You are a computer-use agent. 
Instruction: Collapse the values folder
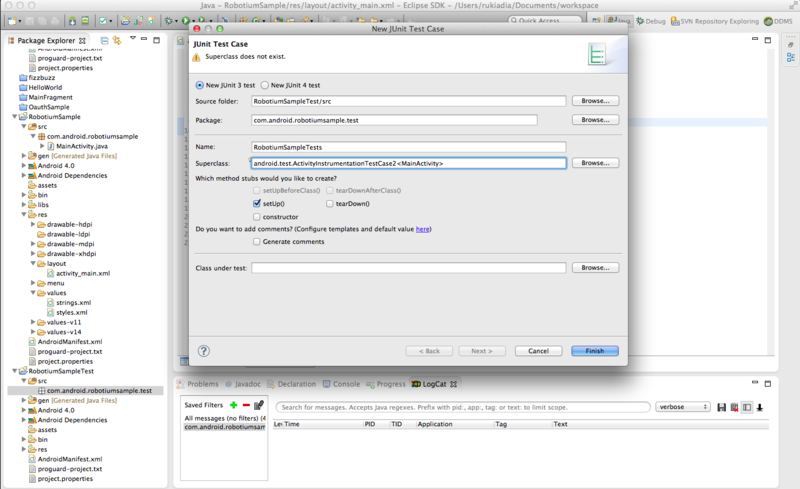click(x=33, y=293)
